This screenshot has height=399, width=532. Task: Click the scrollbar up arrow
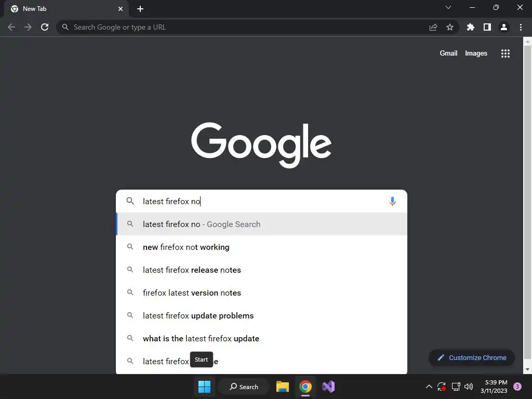(527, 42)
